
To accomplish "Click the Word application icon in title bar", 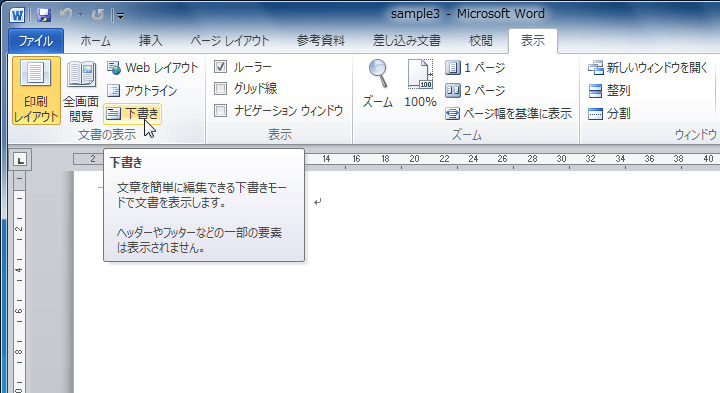I will [17, 15].
